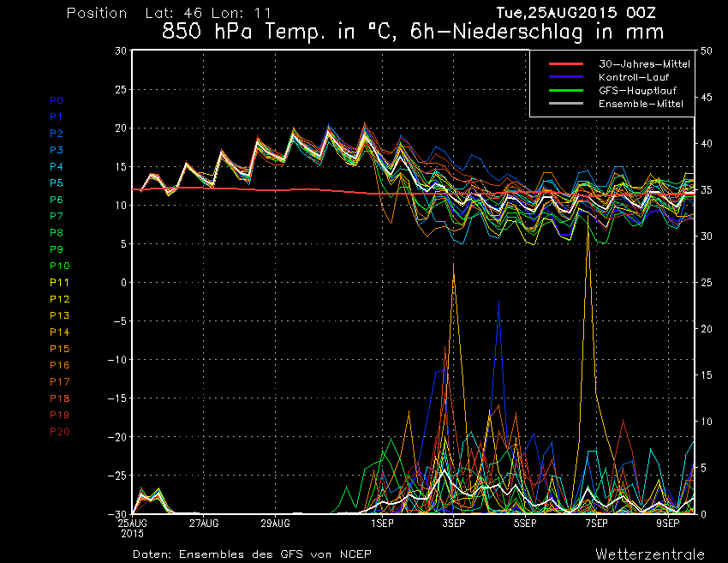This screenshot has width=728, height=563.
Task: Click the red 30-Jahres-Mittel legend line
Action: pyautogui.click(x=566, y=64)
